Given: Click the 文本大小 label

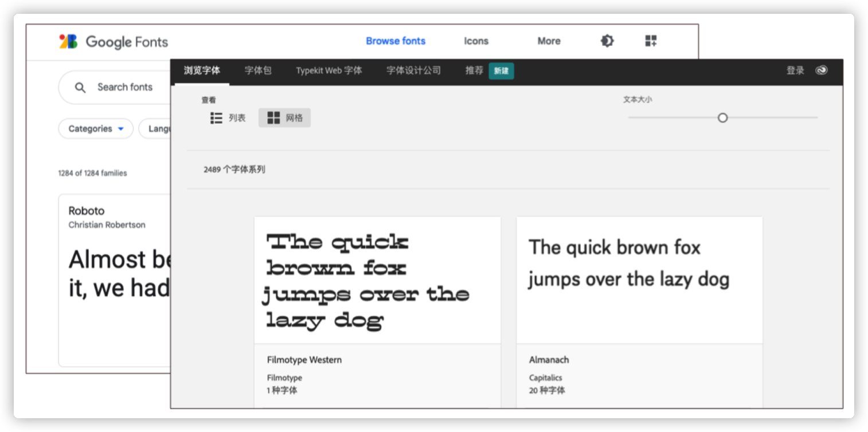Looking at the screenshot, I should click(x=638, y=100).
